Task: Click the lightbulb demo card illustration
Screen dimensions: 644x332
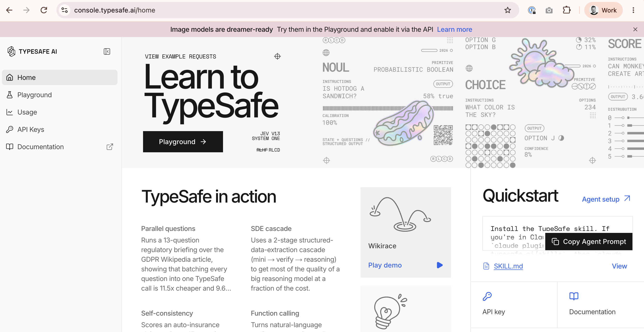Action: coord(390,312)
